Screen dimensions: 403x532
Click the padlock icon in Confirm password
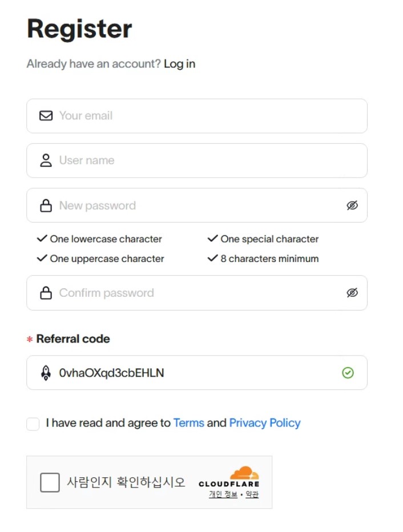[x=46, y=293]
